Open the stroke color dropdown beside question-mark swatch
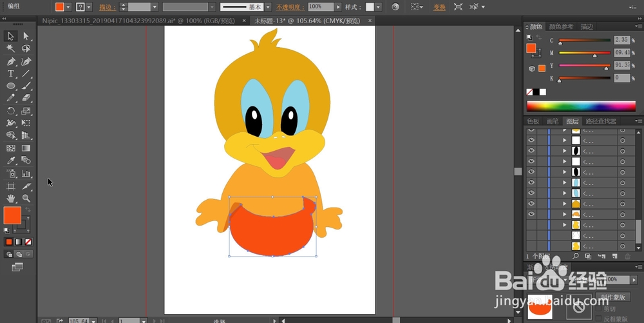644x323 pixels. (89, 7)
